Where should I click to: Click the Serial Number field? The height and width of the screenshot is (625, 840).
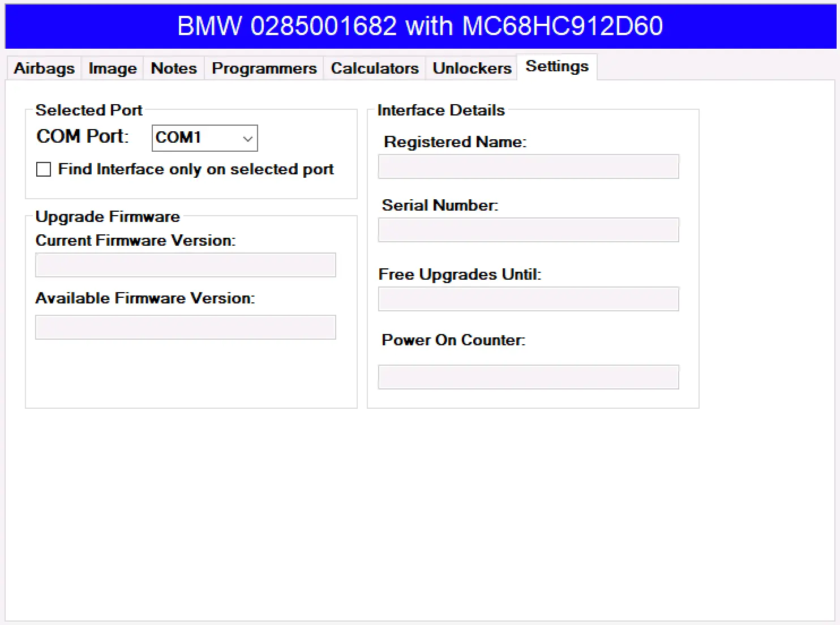point(528,230)
